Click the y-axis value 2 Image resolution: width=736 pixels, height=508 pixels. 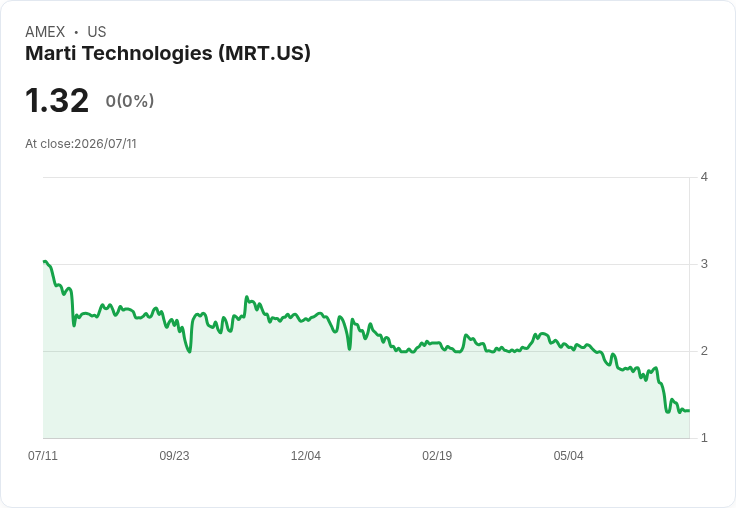pyautogui.click(x=704, y=351)
